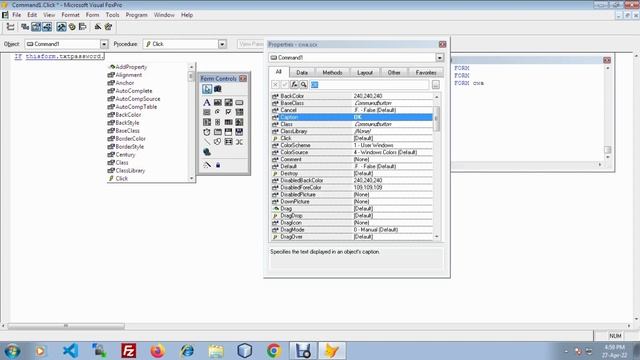Select the ColorSource property row

352,152
